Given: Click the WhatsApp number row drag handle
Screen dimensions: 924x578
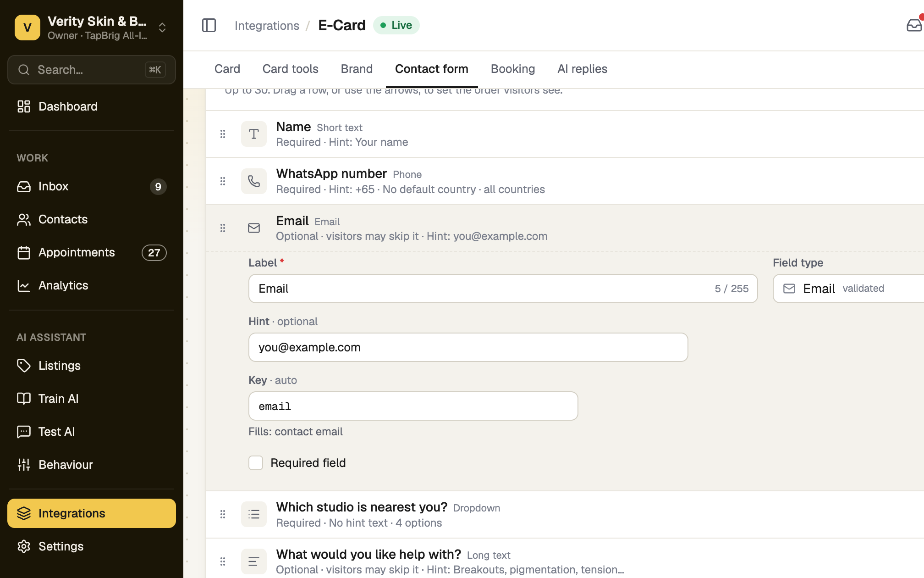Looking at the screenshot, I should (x=223, y=181).
